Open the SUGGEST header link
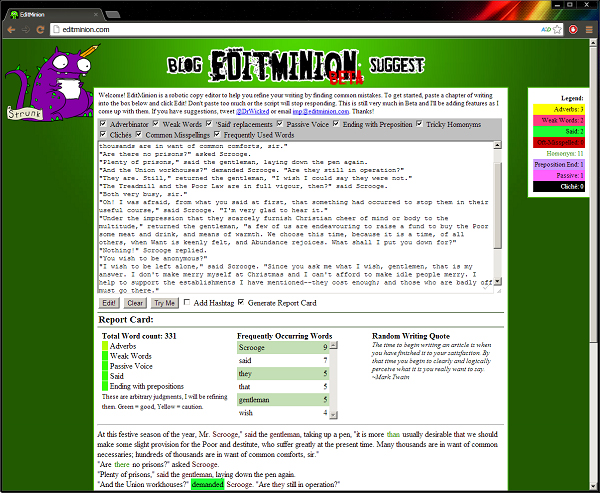The height and width of the screenshot is (493, 600). (397, 65)
